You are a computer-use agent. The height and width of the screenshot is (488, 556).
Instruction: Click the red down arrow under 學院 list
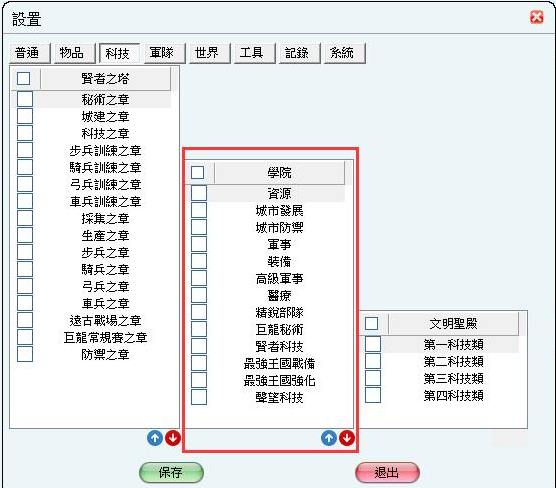(x=347, y=438)
